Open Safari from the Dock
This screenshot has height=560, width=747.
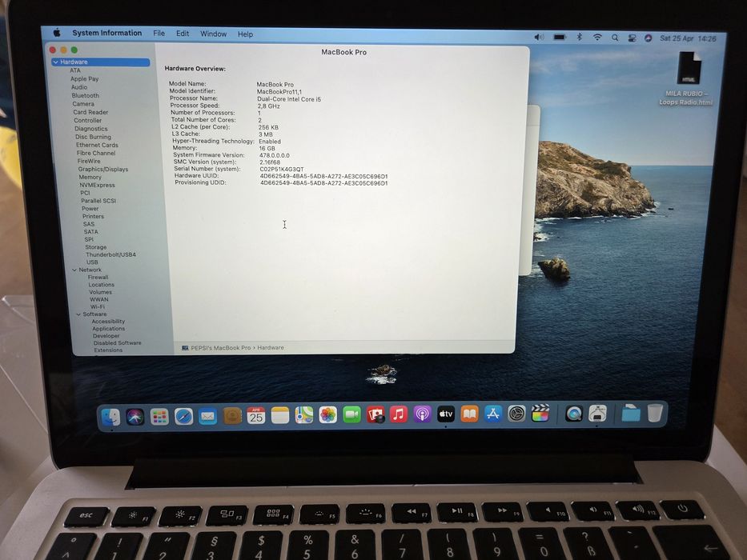tap(183, 417)
